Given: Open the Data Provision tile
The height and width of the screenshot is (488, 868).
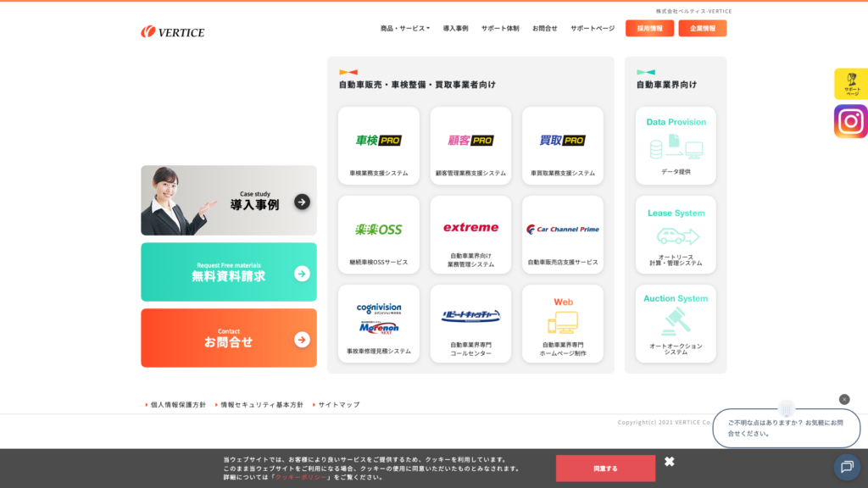Looking at the screenshot, I should click(676, 146).
